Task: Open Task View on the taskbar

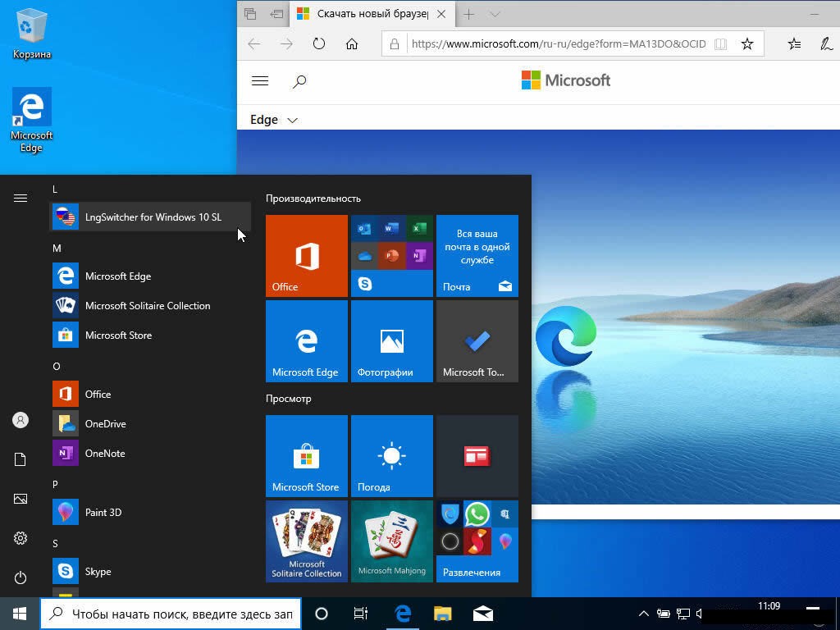Action: pyautogui.click(x=361, y=614)
